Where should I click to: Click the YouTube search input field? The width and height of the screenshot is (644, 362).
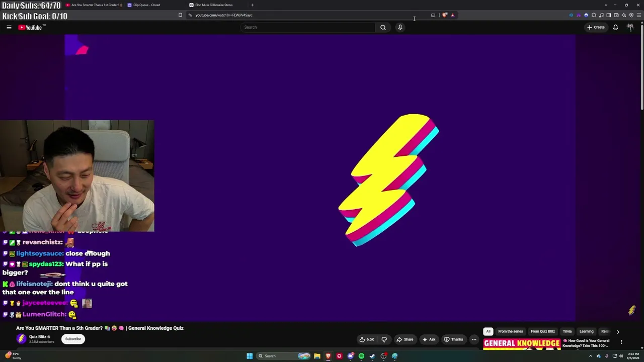click(x=307, y=27)
